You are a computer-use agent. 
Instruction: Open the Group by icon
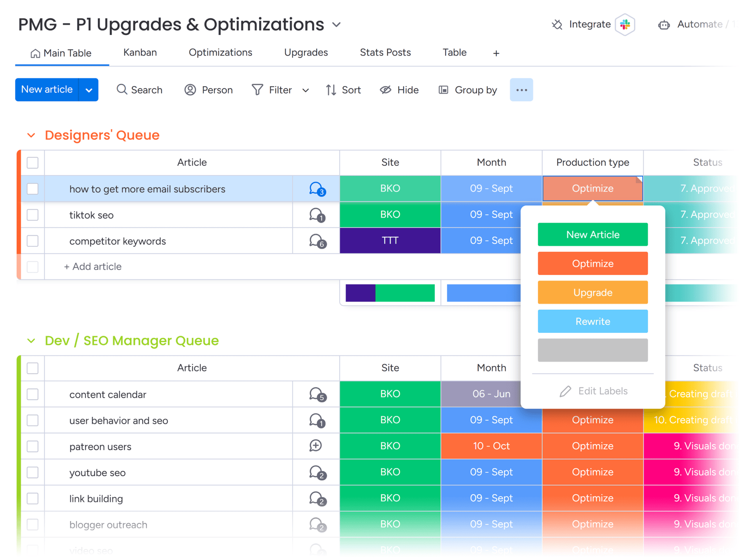click(444, 90)
